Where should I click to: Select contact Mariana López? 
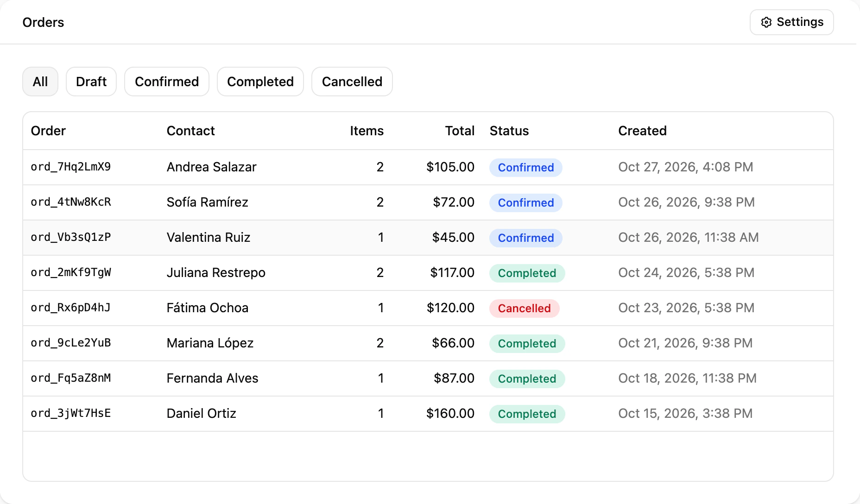coord(210,343)
